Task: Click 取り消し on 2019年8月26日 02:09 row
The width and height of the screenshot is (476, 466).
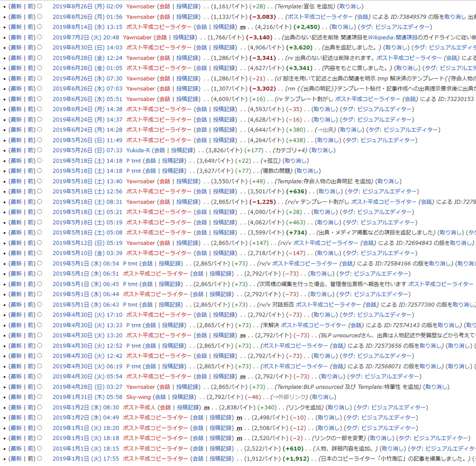Action: point(351,6)
